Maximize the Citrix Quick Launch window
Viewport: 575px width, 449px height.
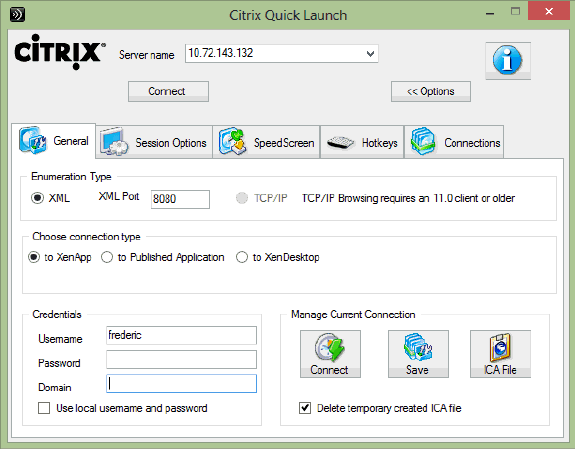click(x=515, y=12)
